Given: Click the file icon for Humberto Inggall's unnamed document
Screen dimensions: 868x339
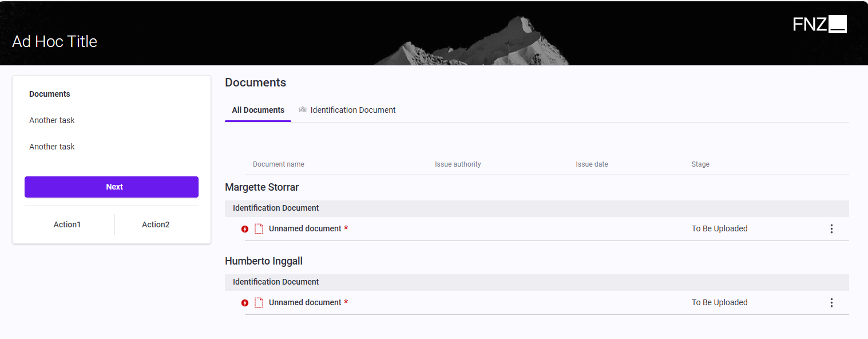Looking at the screenshot, I should (x=259, y=303).
